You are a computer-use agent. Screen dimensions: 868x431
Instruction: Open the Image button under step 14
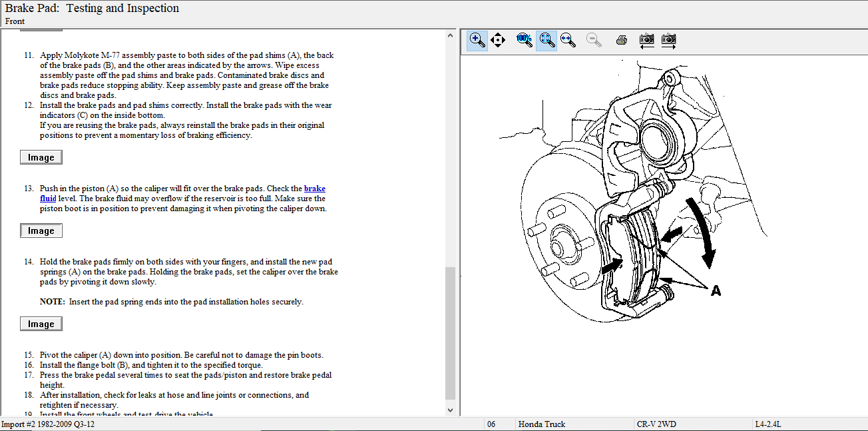(x=41, y=324)
